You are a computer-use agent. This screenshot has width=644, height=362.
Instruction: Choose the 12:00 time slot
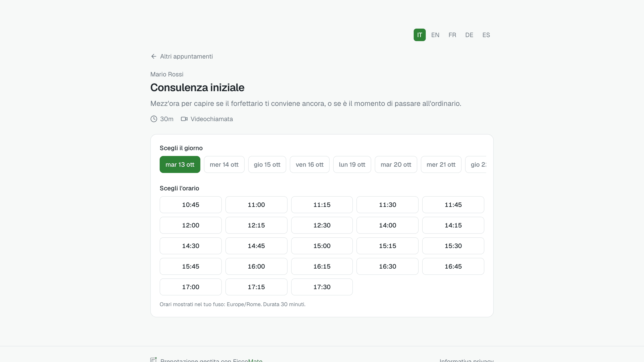click(x=191, y=225)
